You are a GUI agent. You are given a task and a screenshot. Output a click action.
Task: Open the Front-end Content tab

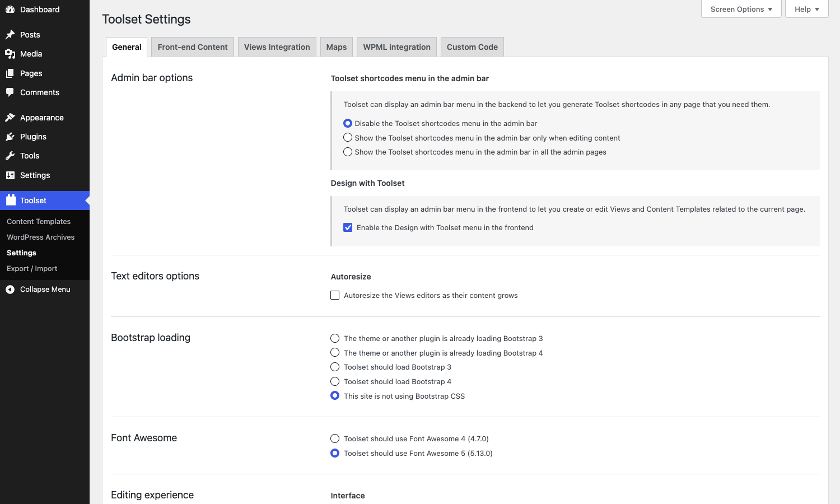tap(193, 47)
